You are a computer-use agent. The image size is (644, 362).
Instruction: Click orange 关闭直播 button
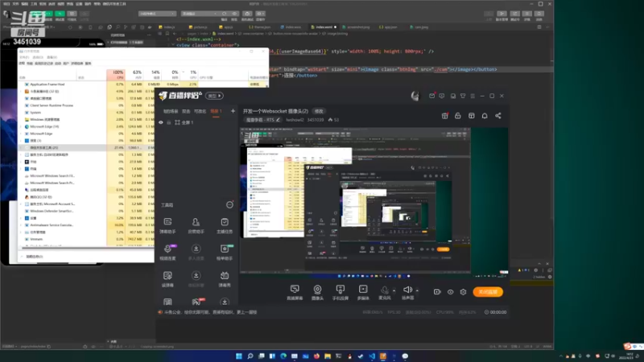click(488, 292)
